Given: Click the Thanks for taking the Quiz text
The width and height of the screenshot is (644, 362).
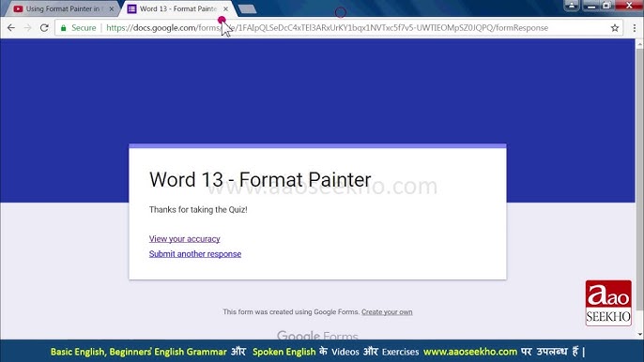Looking at the screenshot, I should (x=198, y=210).
